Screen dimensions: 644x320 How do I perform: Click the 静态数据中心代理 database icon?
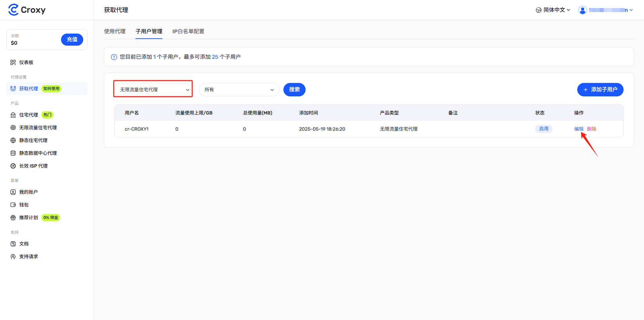pyautogui.click(x=13, y=153)
